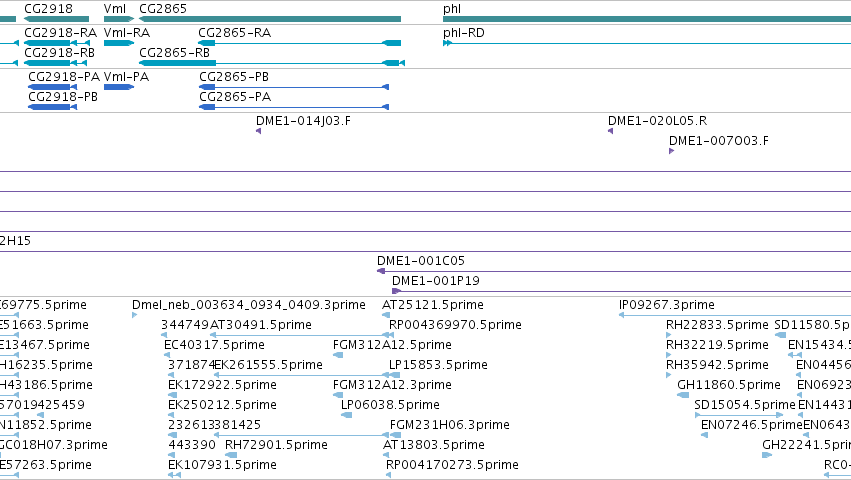Click the CG2865-PB protein line
Screen dimensions: 851x480
pos(294,87)
